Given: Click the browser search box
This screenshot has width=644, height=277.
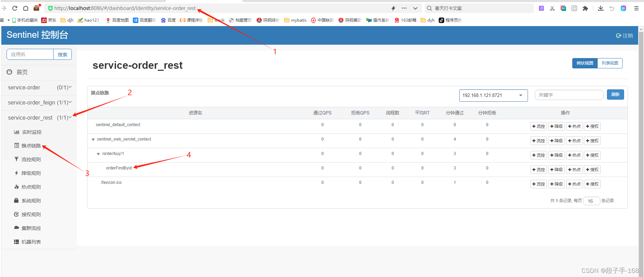Looking at the screenshot, I should pos(479,8).
